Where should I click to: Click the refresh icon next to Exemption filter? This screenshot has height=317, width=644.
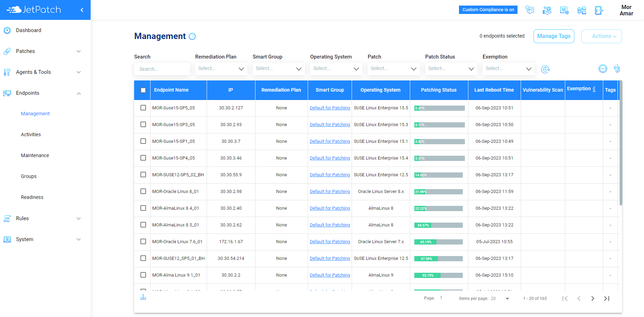(545, 69)
